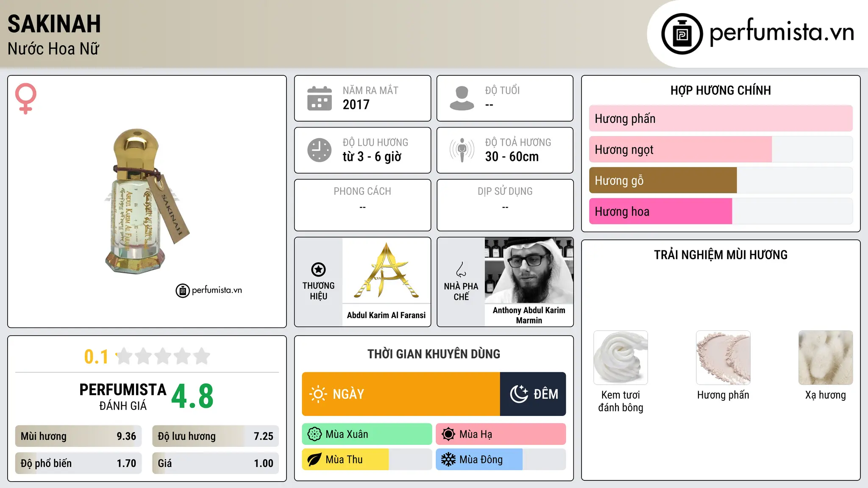Click the star badge icon above Thương hiệu

point(318,269)
